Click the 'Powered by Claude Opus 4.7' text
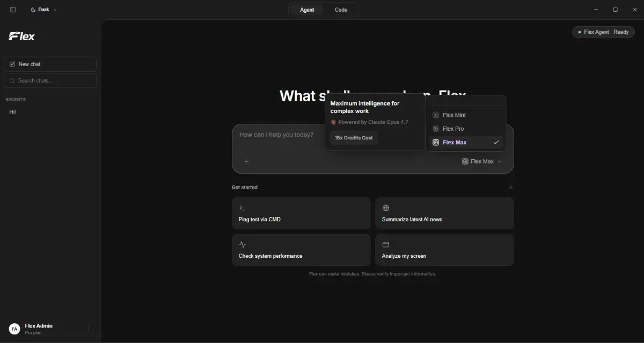Image resolution: width=644 pixels, height=343 pixels. pos(373,122)
